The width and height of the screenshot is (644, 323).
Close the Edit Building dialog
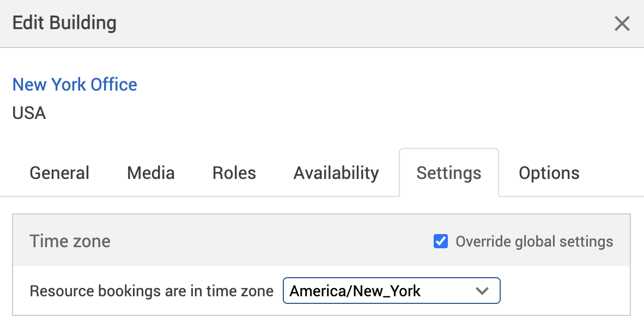click(622, 23)
